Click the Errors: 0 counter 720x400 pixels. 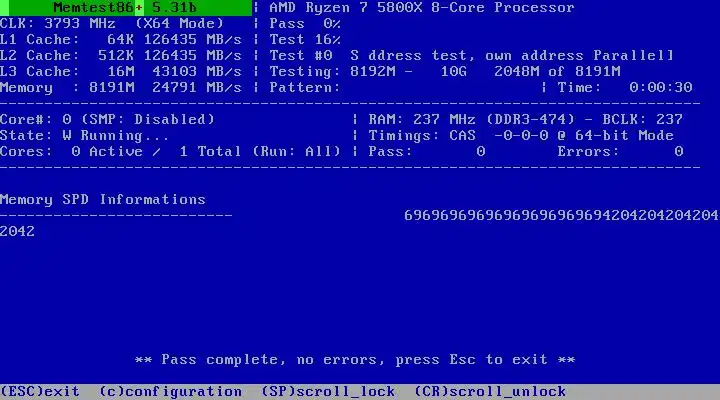(620, 152)
